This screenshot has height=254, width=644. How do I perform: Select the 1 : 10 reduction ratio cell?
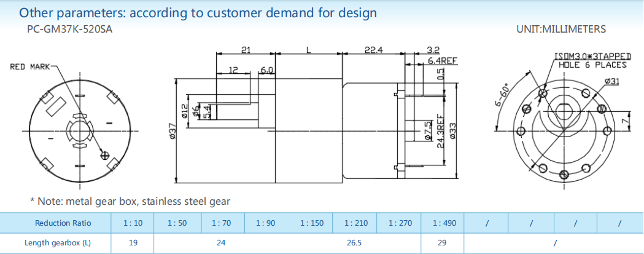132,223
